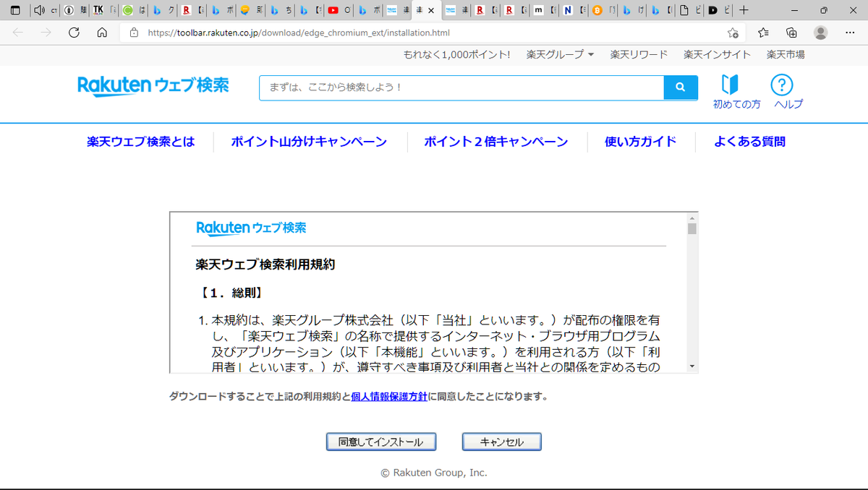The image size is (868, 490).
Task: Click the キャンセル button
Action: pos(502,442)
